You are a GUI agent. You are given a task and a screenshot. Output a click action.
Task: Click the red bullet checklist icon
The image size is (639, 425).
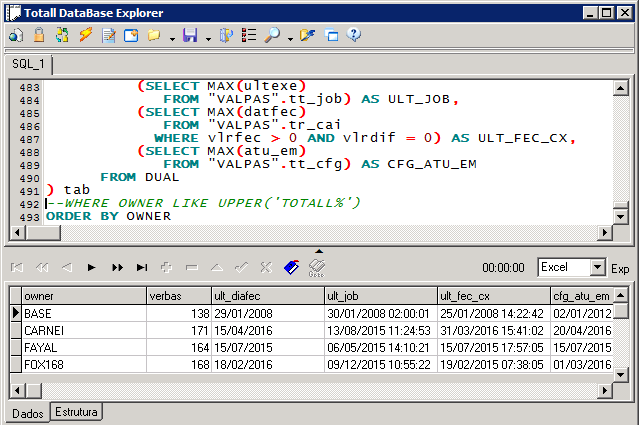click(249, 35)
